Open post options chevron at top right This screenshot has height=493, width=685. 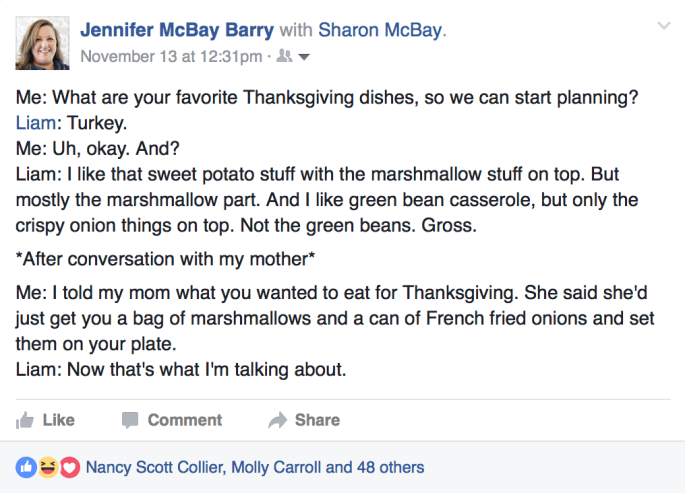662,25
